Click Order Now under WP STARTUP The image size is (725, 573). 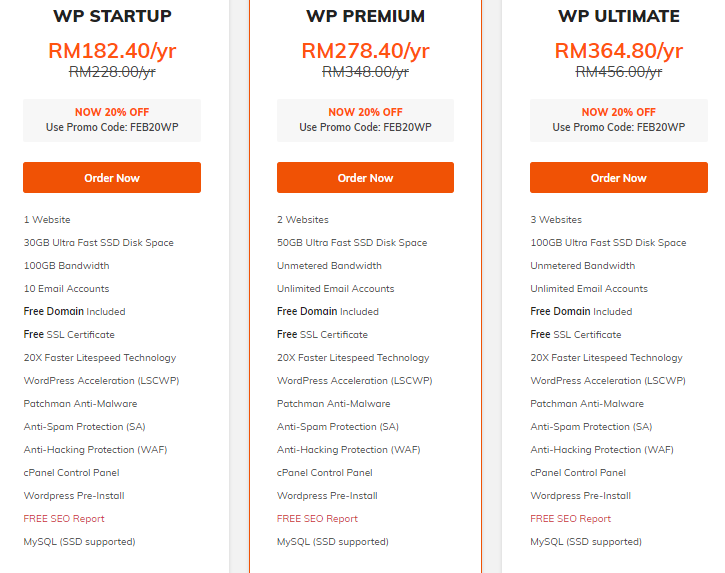[112, 178]
